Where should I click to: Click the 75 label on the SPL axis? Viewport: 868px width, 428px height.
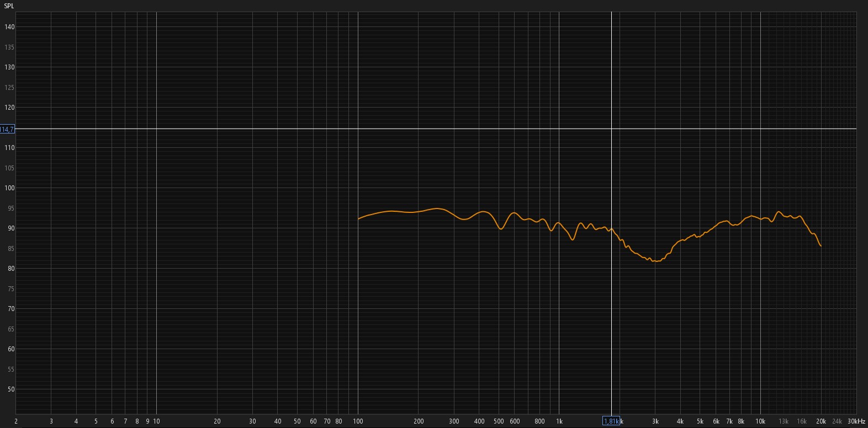(x=11, y=289)
